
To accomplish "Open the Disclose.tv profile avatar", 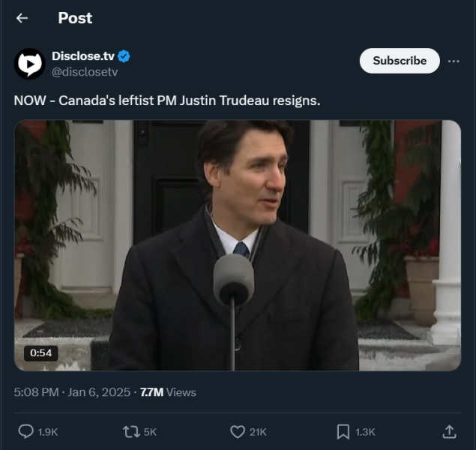I will [30, 64].
